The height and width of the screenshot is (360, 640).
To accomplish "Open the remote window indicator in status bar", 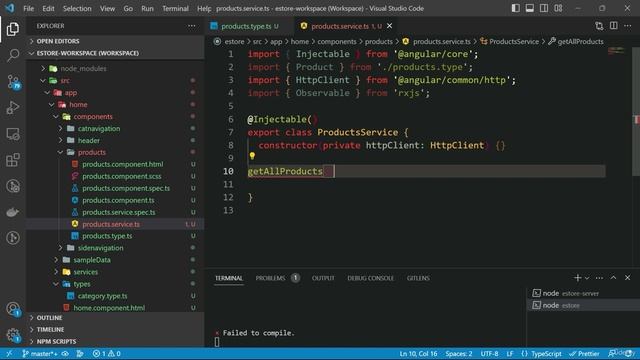I will [x=9, y=353].
